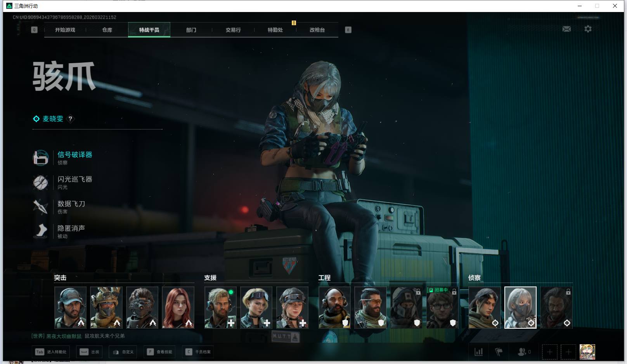This screenshot has height=364, width=627.
Task: Click the 出战 deploy button
Action: (x=90, y=352)
